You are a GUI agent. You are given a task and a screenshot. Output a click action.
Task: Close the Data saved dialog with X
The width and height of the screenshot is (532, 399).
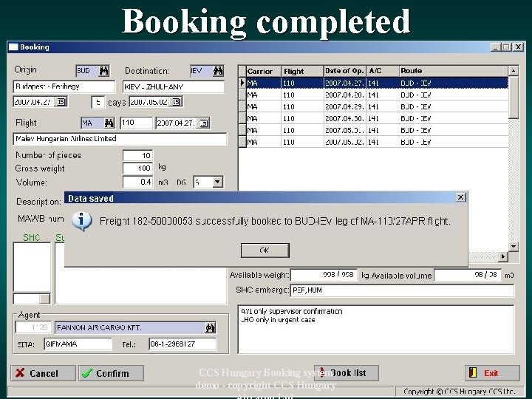click(x=460, y=197)
